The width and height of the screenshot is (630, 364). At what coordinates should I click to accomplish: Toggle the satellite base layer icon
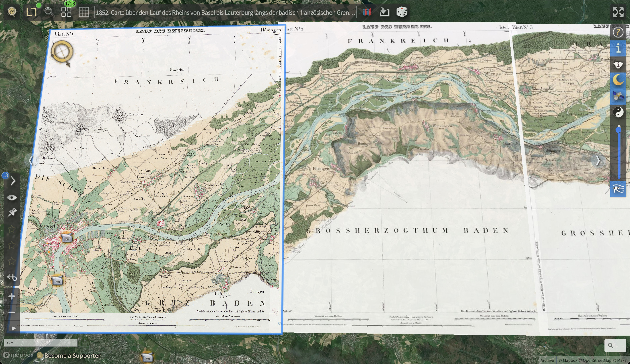618,96
